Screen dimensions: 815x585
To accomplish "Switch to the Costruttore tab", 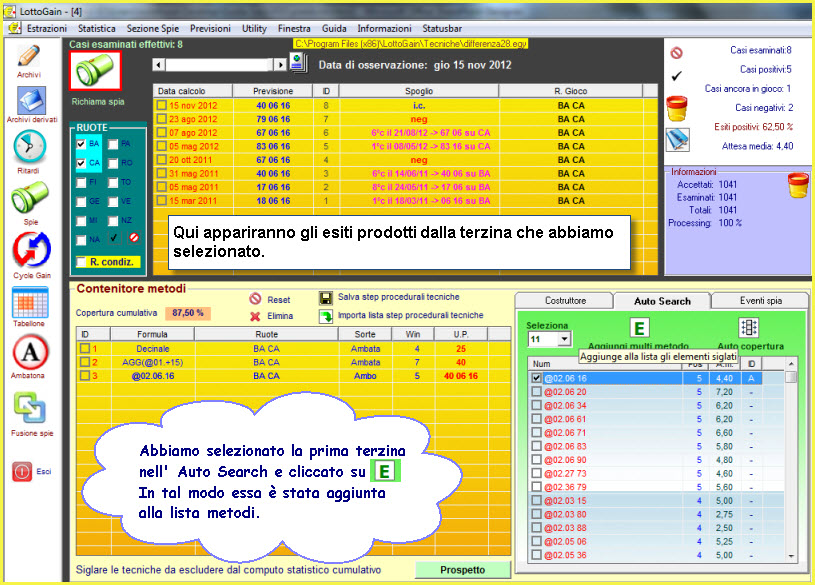I will pyautogui.click(x=565, y=301).
